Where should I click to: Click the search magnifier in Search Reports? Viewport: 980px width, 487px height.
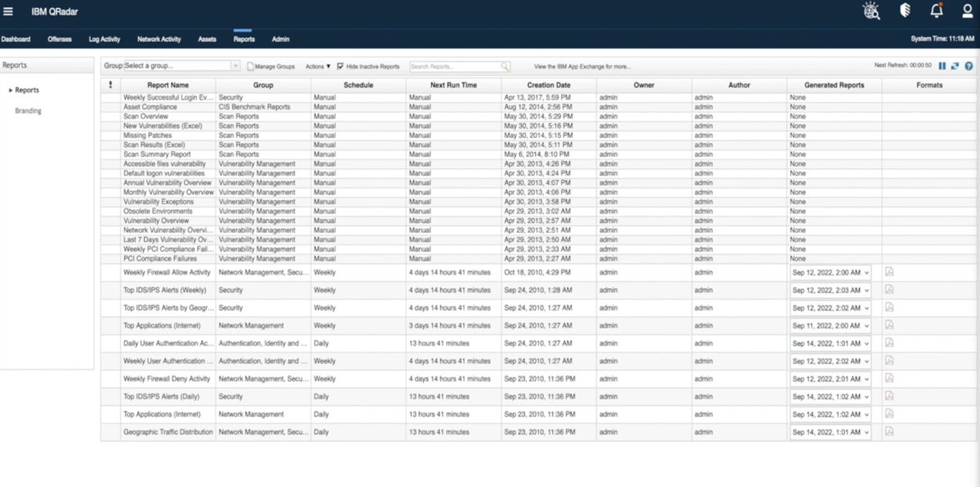click(x=506, y=66)
